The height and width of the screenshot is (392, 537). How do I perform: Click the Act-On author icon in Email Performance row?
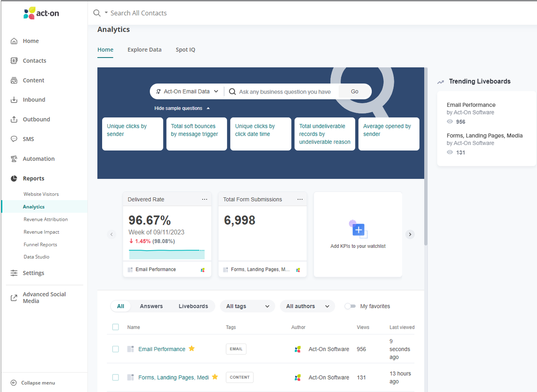298,349
